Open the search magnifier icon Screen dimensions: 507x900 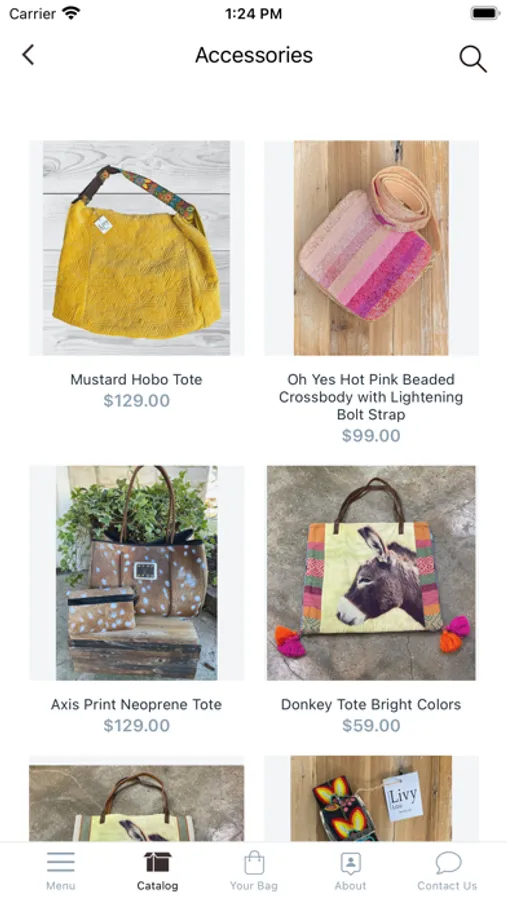473,59
